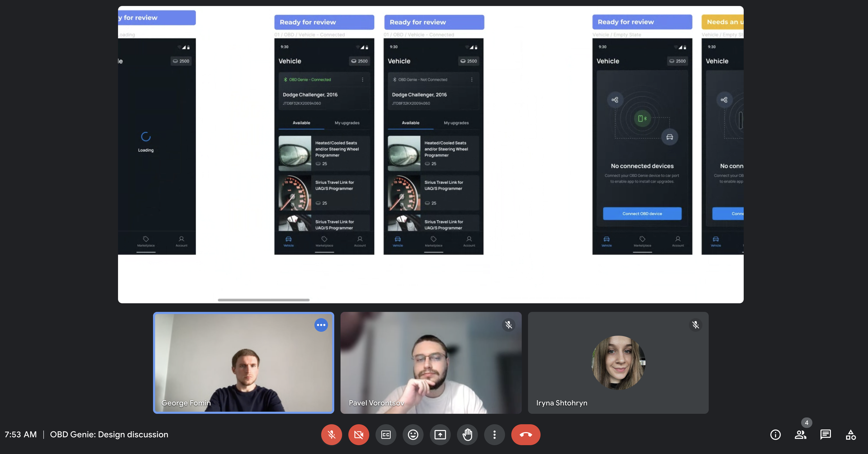Screen dimensions: 868x454
Task: Open chat with everyone
Action: [x=825, y=435]
